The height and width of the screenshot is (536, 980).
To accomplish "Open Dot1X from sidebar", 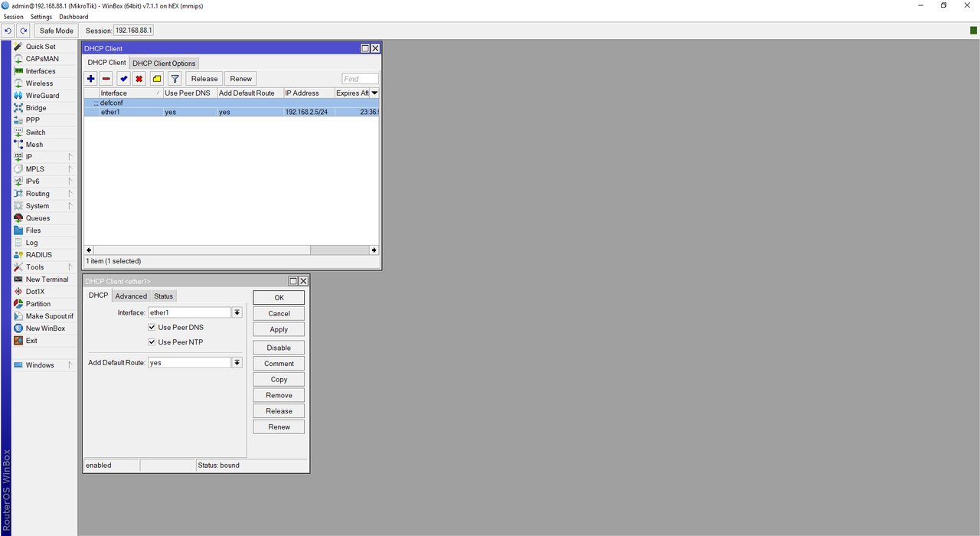I will 35,292.
